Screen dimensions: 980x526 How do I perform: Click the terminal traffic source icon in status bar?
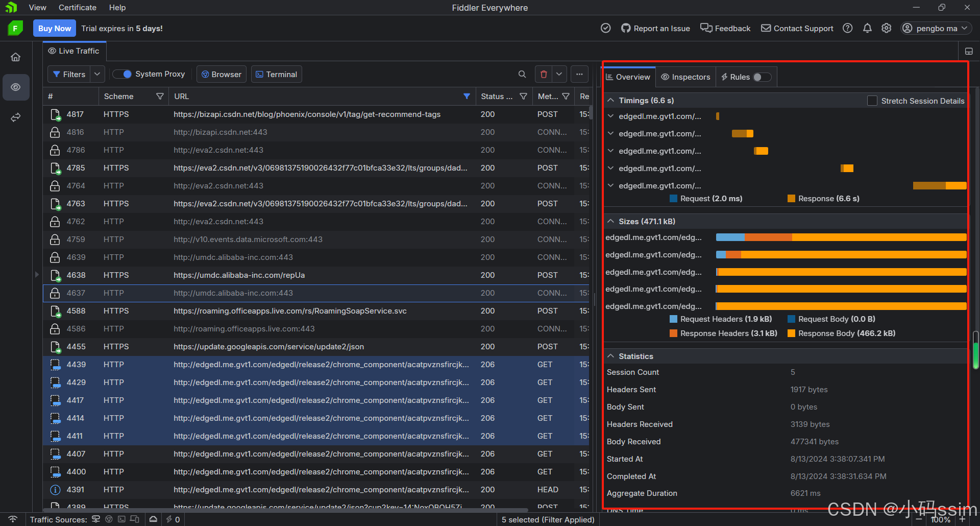click(x=121, y=519)
